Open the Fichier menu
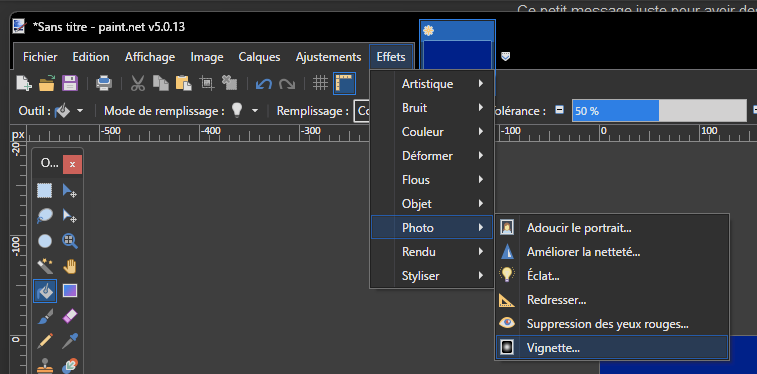 pyautogui.click(x=40, y=57)
